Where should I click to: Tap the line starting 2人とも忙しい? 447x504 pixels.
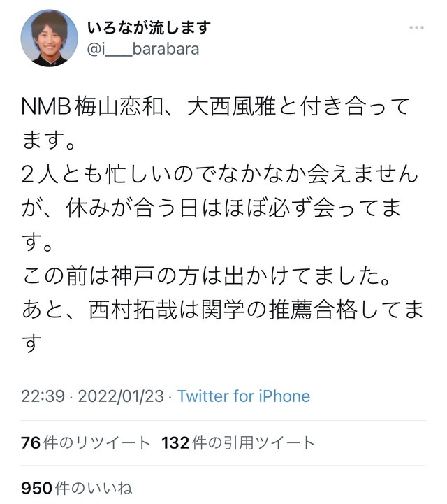tap(219, 174)
